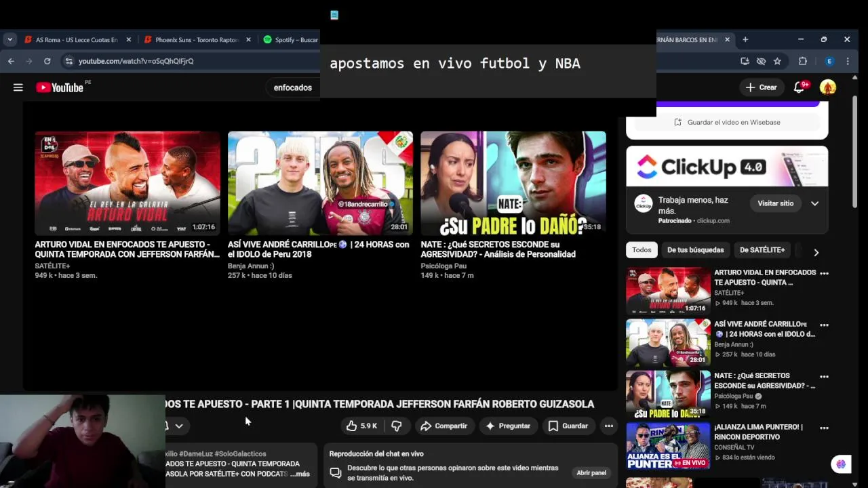The height and width of the screenshot is (488, 868).
Task: Open YouTube account avatar
Action: [828, 87]
